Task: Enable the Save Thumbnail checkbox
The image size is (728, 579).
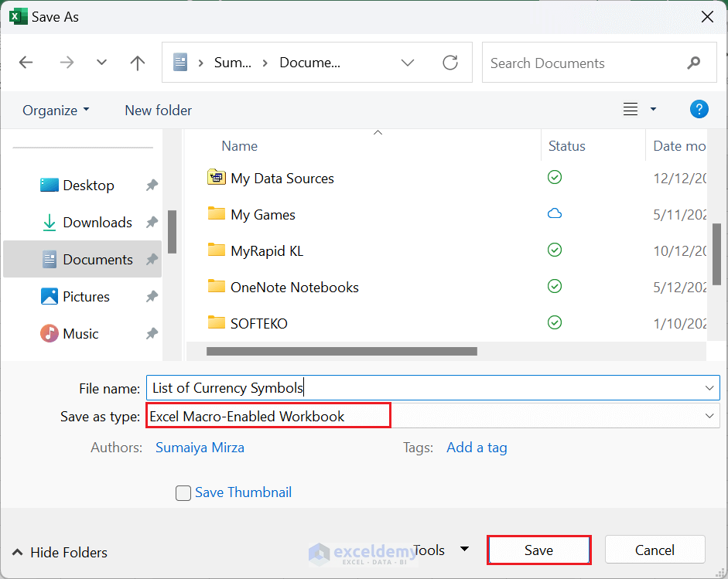Action: [x=183, y=493]
